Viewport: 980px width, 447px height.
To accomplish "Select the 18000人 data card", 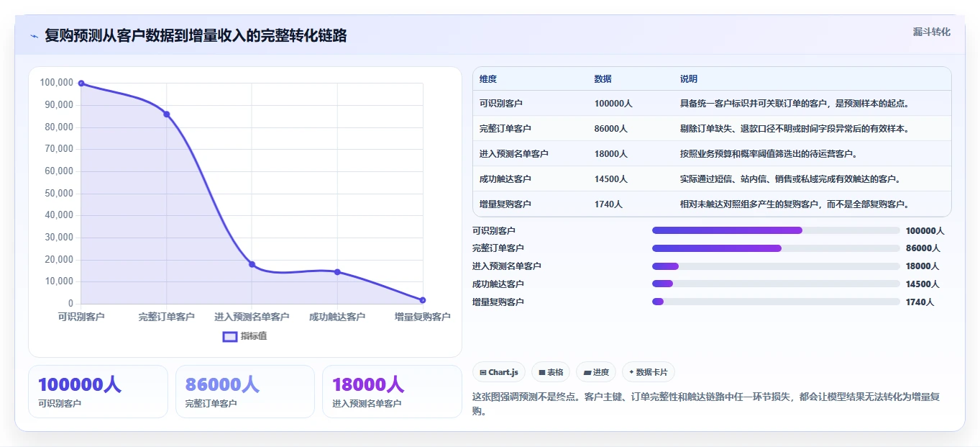I will 392,392.
